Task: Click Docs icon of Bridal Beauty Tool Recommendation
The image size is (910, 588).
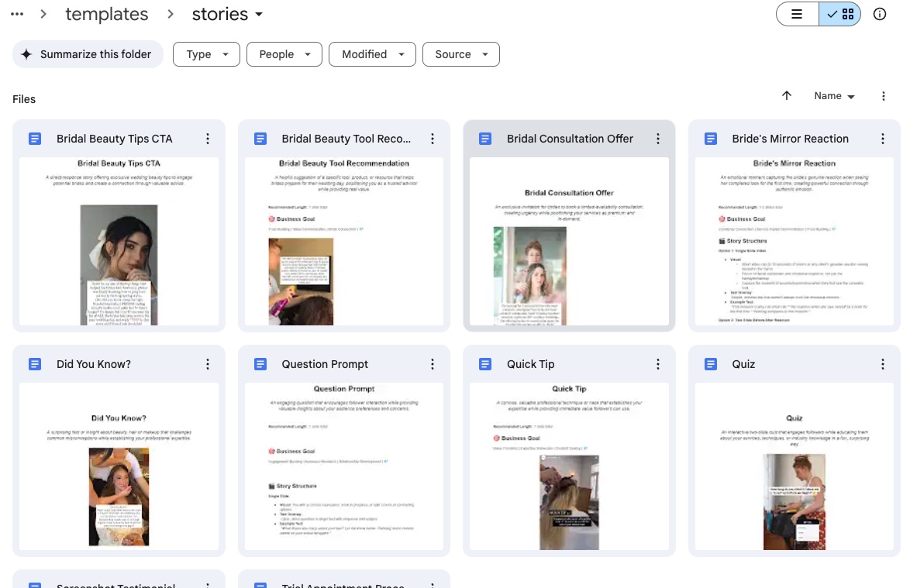Action: [x=260, y=139]
